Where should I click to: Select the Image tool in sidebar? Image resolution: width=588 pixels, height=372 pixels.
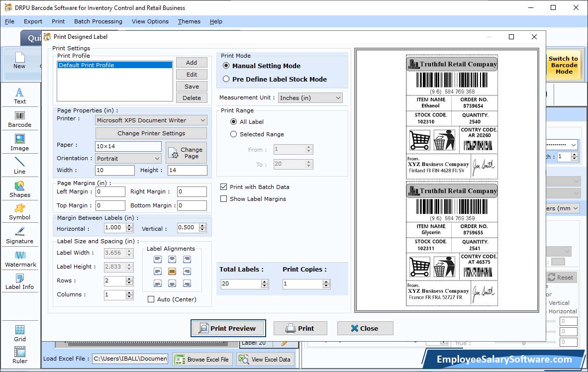tap(19, 143)
